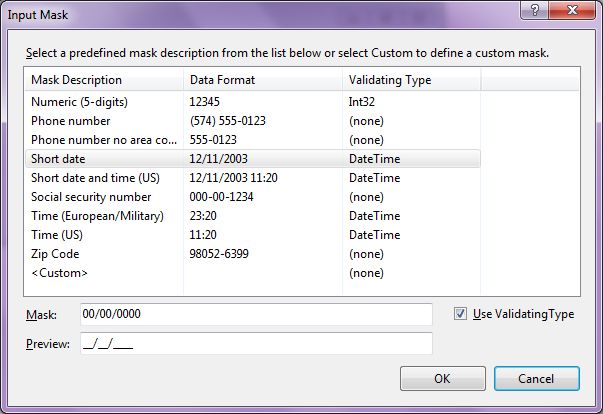Select the Zip Code mask row
Screen dimensions: 603x414
point(253,254)
